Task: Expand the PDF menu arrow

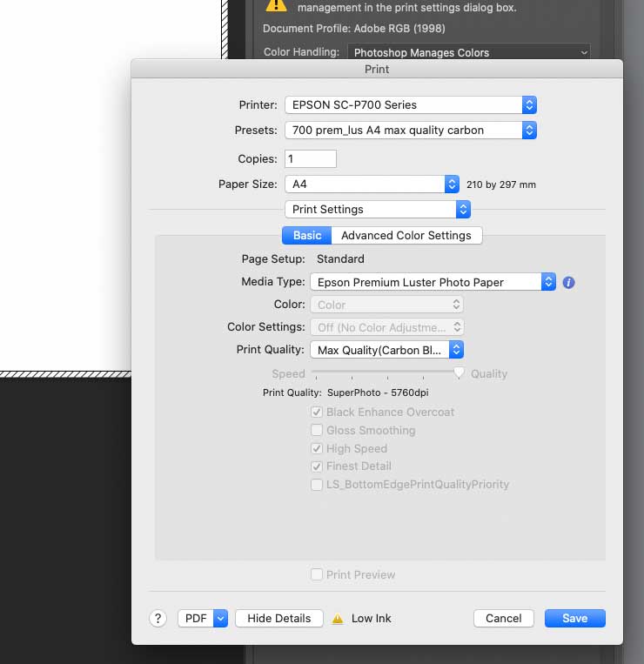Action: pyautogui.click(x=220, y=618)
